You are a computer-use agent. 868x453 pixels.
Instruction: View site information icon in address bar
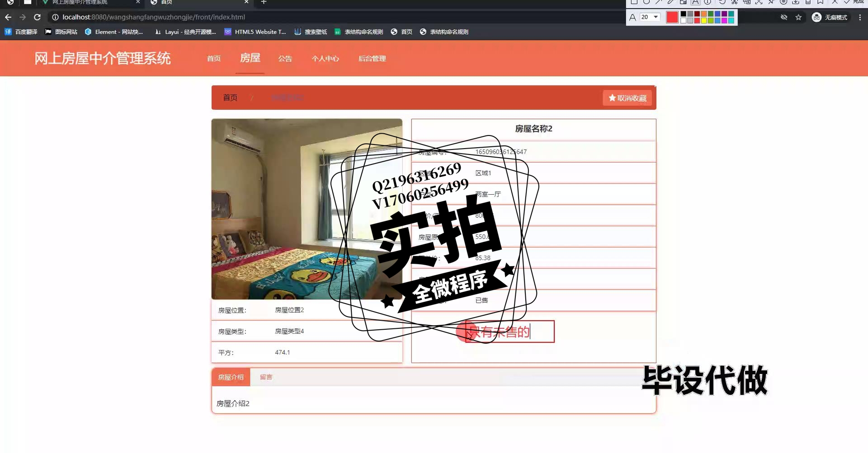coord(55,17)
